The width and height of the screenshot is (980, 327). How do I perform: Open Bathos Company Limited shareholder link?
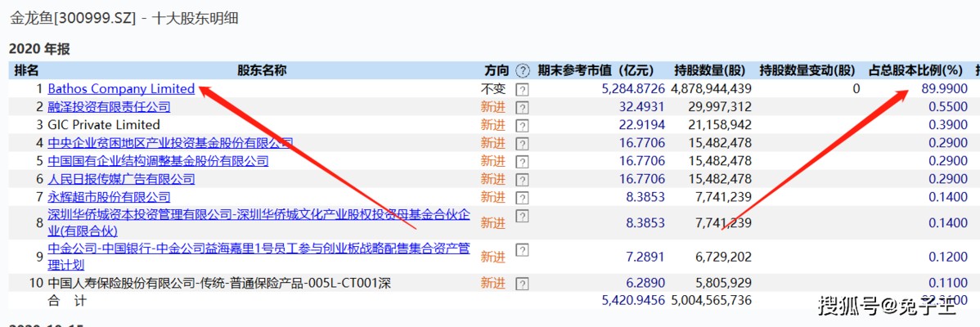pyautogui.click(x=121, y=88)
